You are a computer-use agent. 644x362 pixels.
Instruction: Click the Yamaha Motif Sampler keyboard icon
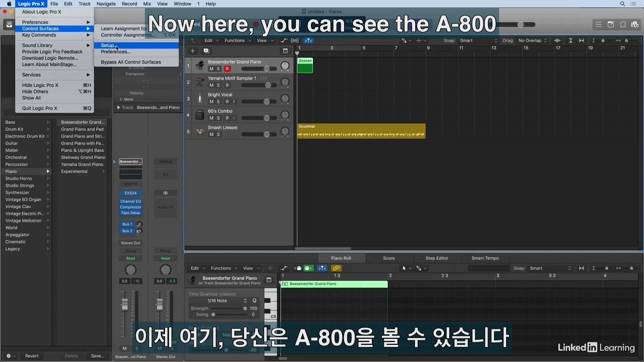(200, 82)
